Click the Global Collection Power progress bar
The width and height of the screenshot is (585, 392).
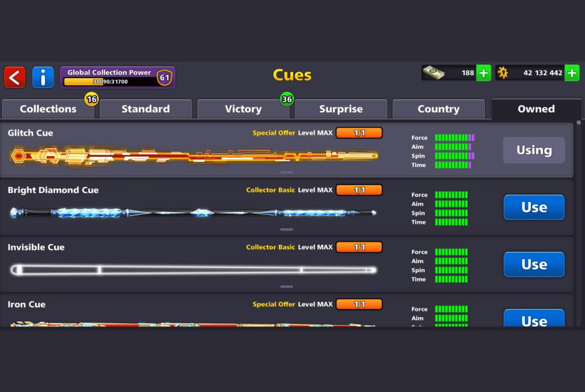[x=110, y=82]
